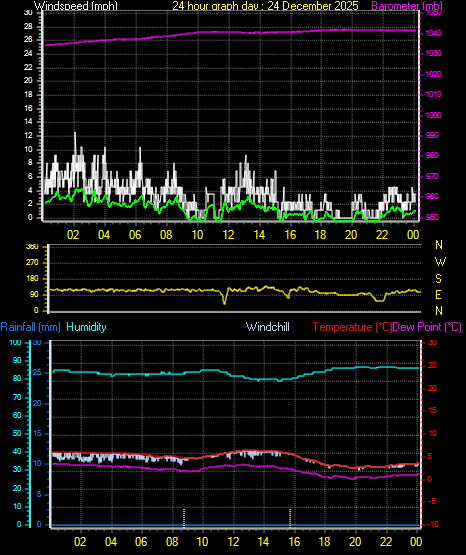466x555 pixels.
Task: Click the "Windspeed (mph)" axis title
Action: pyautogui.click(x=76, y=6)
